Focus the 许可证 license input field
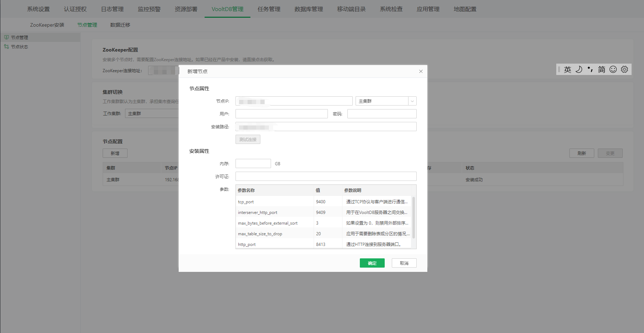The height and width of the screenshot is (333, 644). (326, 176)
